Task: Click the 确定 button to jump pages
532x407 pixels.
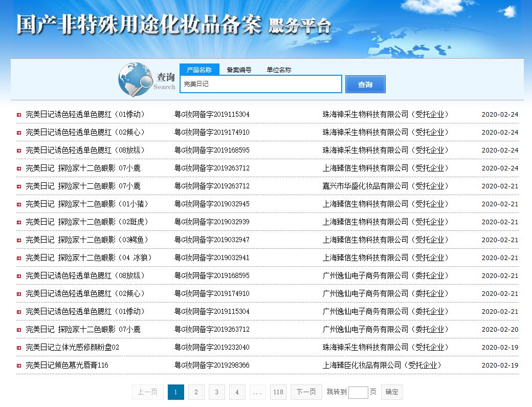Action: (391, 392)
